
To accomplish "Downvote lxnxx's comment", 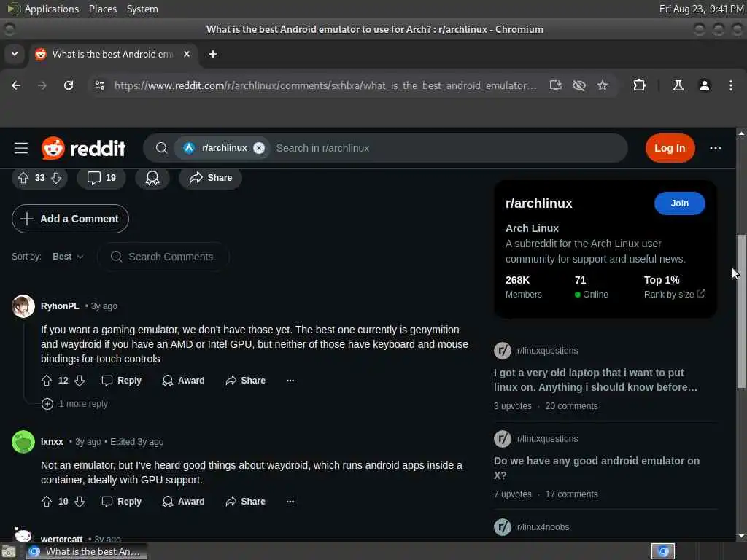I will (x=80, y=502).
